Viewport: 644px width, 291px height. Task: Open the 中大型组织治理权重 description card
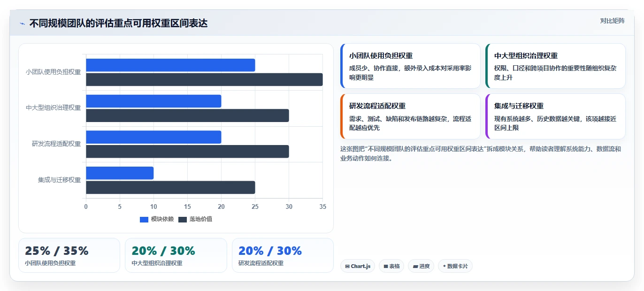pyautogui.click(x=555, y=66)
